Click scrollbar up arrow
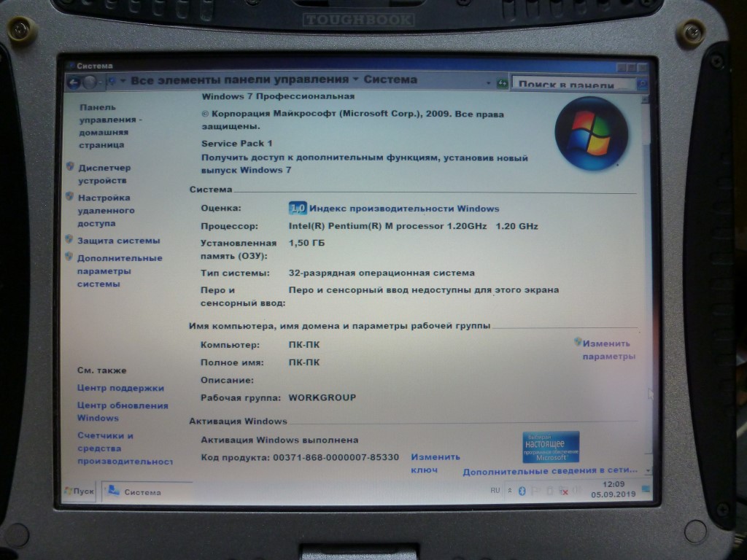 click(x=645, y=99)
